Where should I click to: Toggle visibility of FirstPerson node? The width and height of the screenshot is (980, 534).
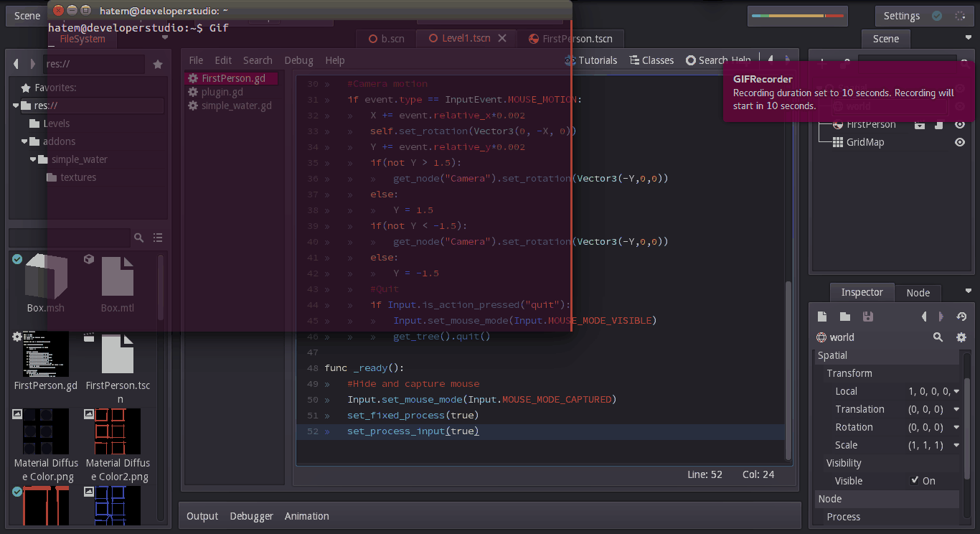960,125
